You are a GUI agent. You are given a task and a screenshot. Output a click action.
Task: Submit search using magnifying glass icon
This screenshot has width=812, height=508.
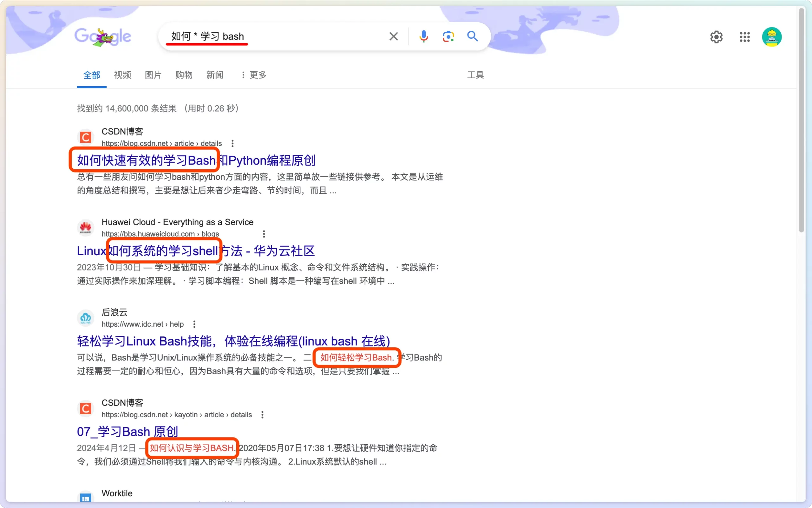tap(473, 36)
